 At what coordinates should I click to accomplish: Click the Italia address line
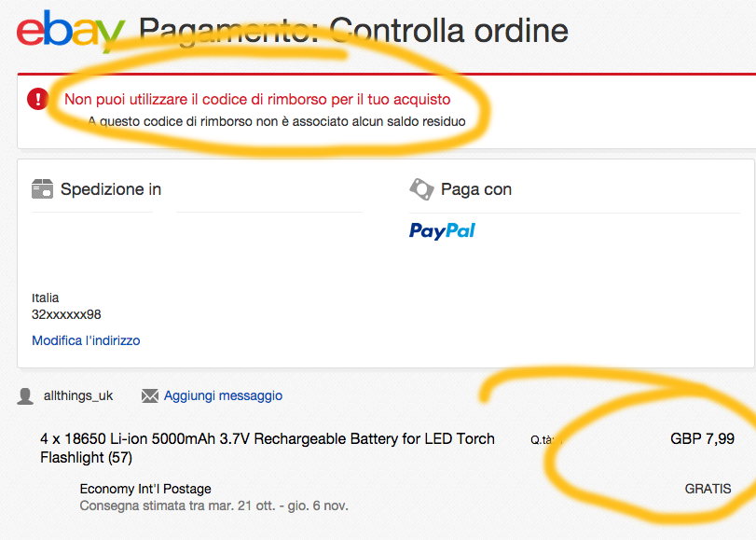coord(46,298)
